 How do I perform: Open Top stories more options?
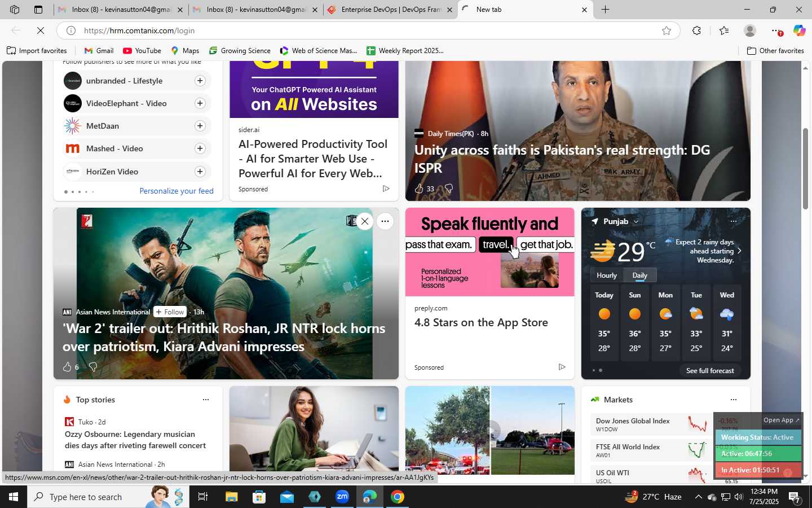pyautogui.click(x=206, y=400)
